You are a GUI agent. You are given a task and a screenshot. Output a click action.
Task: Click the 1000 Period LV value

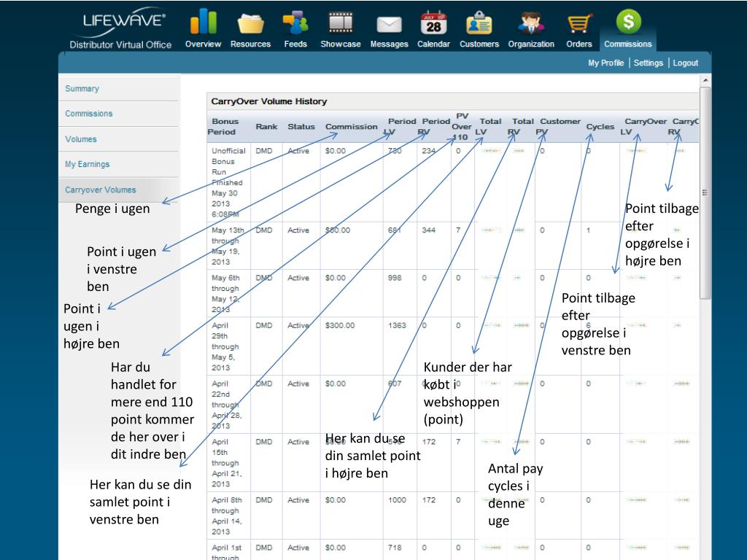point(397,500)
